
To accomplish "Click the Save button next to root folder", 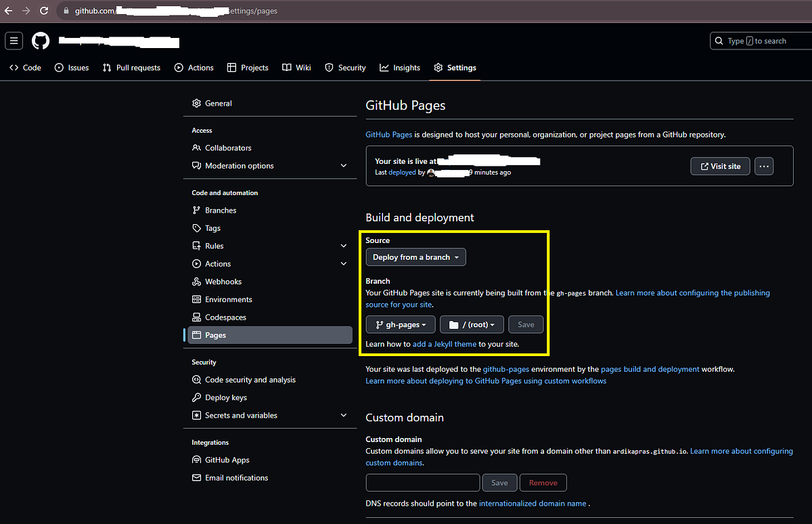I will point(526,325).
